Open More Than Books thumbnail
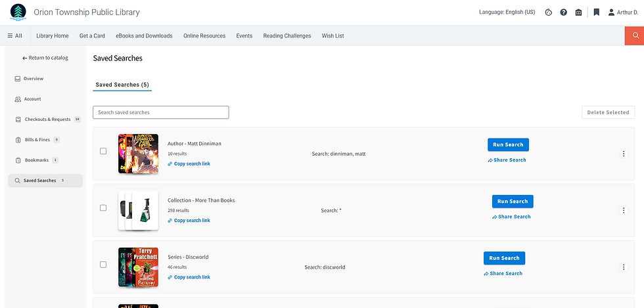Image resolution: width=644 pixels, height=308 pixels. point(139,210)
